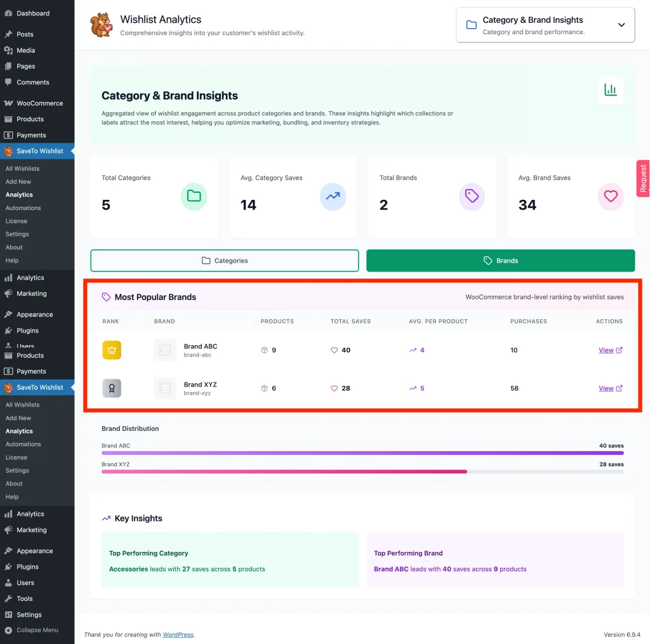Click the purple tag icon on Total Brands
The image size is (650, 644).
point(472,197)
